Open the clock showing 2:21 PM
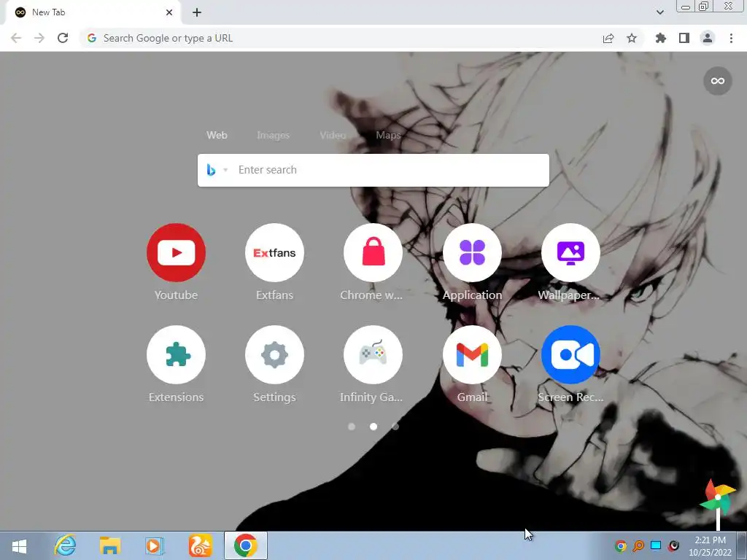Screen dimensions: 747x560 point(710,546)
